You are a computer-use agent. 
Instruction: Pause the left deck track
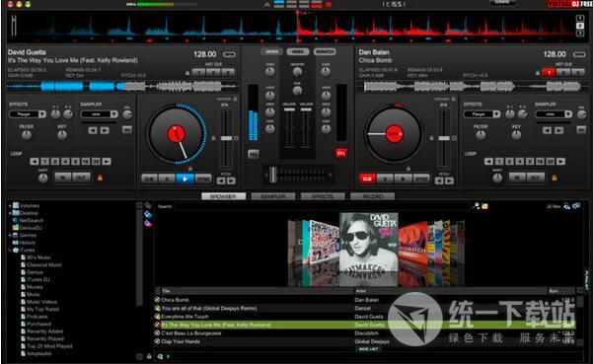pos(167,179)
